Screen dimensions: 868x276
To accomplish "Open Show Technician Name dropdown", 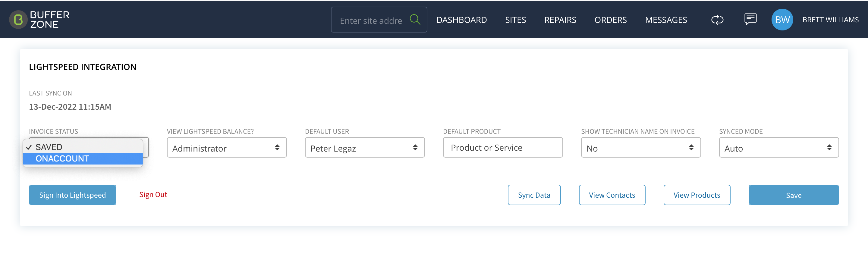I will [640, 147].
